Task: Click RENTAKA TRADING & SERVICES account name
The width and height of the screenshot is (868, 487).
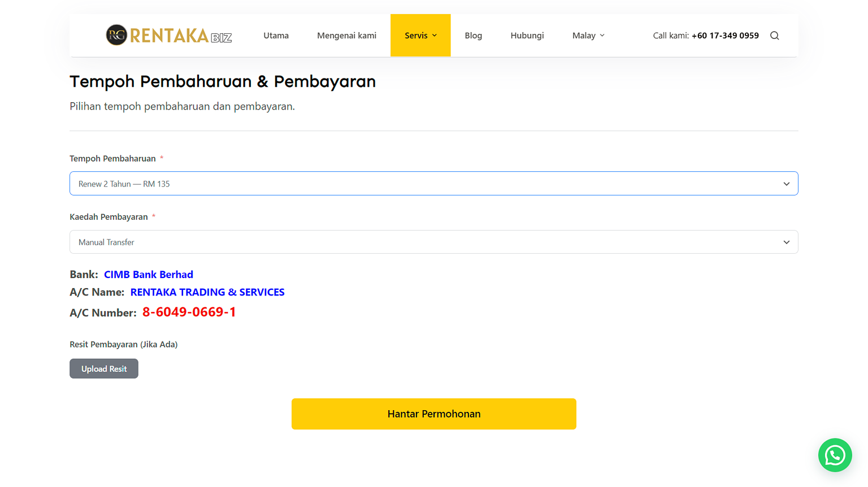Action: pyautogui.click(x=207, y=292)
